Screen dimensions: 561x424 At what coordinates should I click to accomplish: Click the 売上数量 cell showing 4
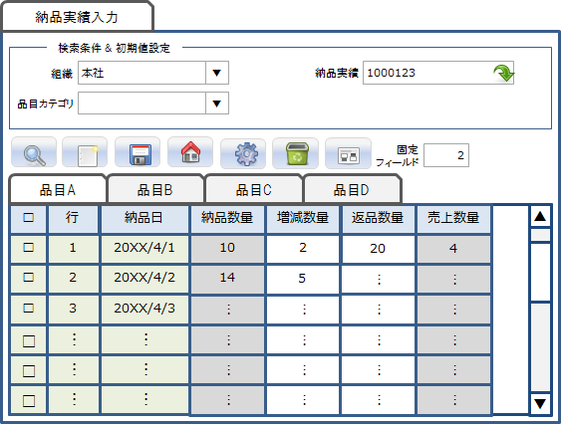(453, 249)
